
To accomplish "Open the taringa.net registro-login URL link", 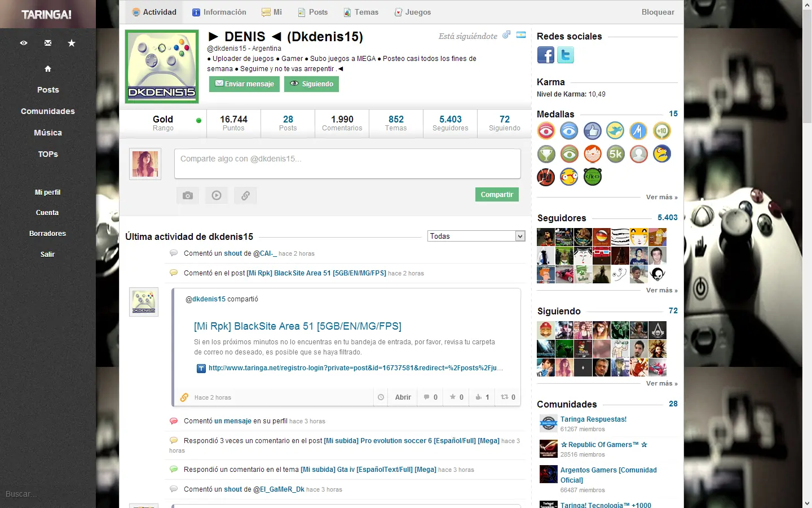I will [x=356, y=368].
